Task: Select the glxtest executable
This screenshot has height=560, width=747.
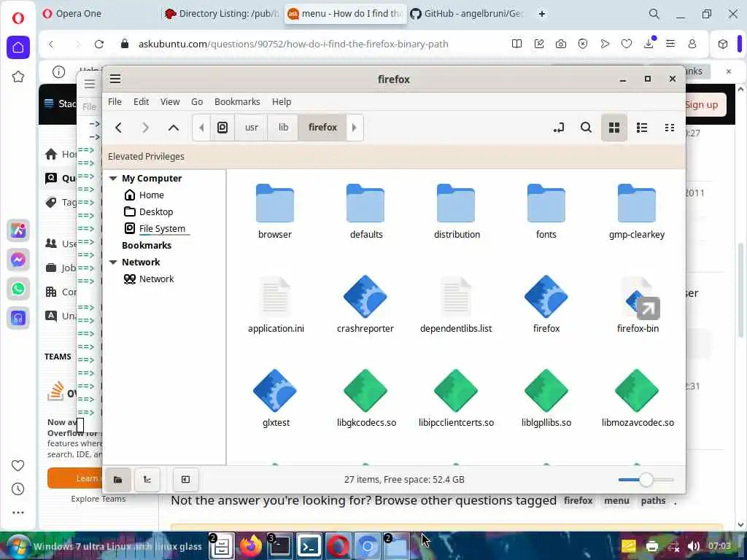Action: (275, 399)
